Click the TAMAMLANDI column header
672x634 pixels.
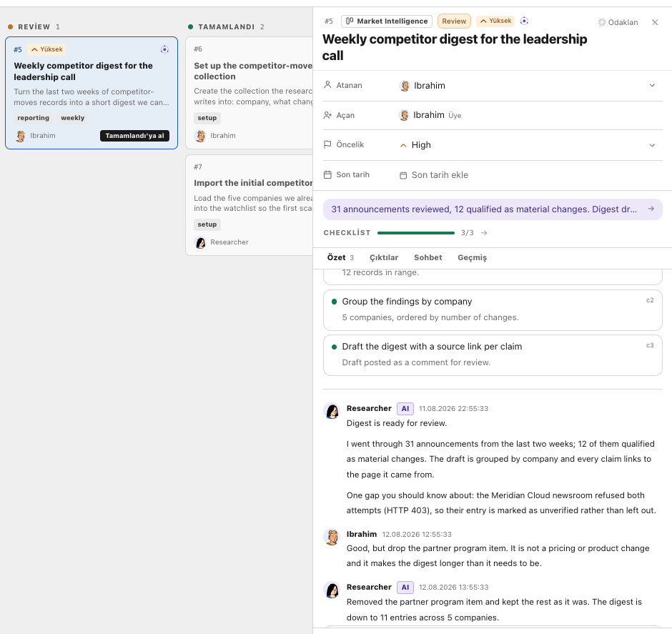[x=226, y=26]
